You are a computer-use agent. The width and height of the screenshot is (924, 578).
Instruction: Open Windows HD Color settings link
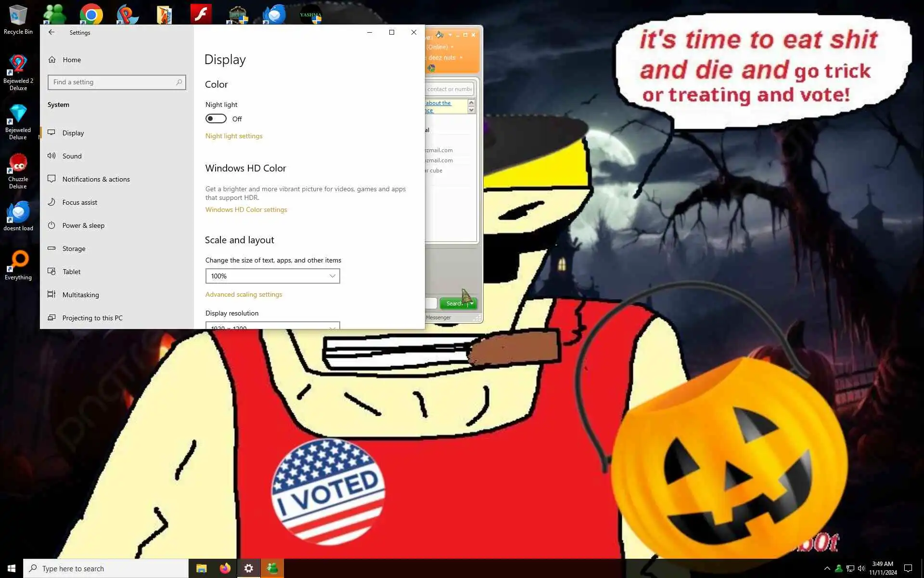tap(246, 210)
